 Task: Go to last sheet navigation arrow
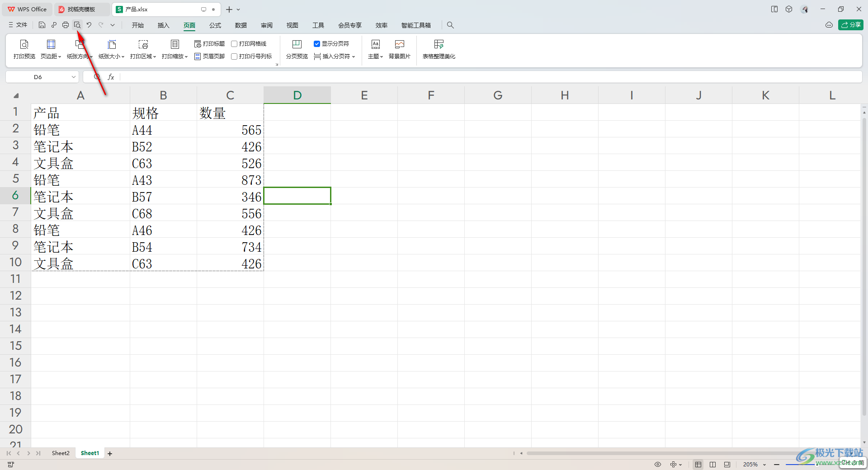coord(38,453)
